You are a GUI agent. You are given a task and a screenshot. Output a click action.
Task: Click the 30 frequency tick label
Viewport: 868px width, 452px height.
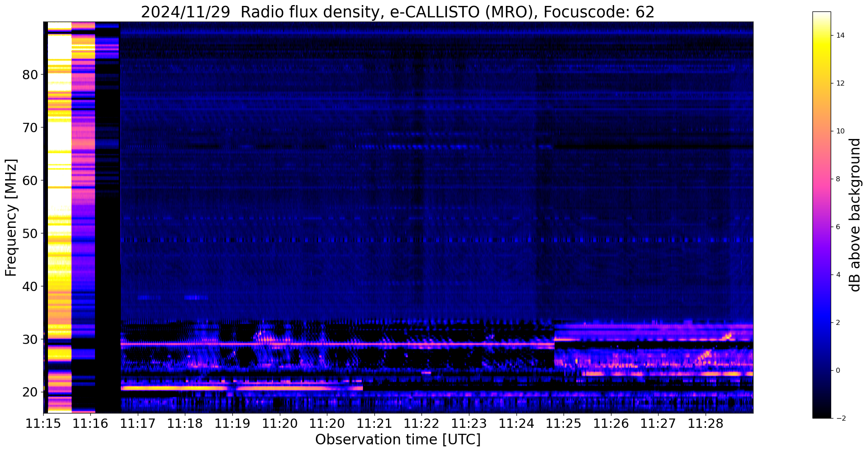pyautogui.click(x=30, y=339)
